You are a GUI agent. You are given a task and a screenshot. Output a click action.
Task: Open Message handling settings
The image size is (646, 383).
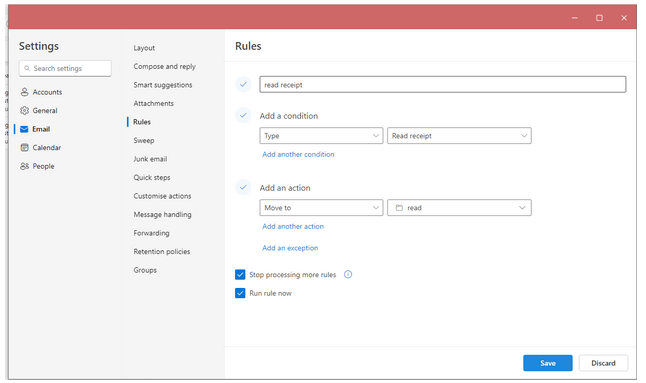[x=162, y=215]
